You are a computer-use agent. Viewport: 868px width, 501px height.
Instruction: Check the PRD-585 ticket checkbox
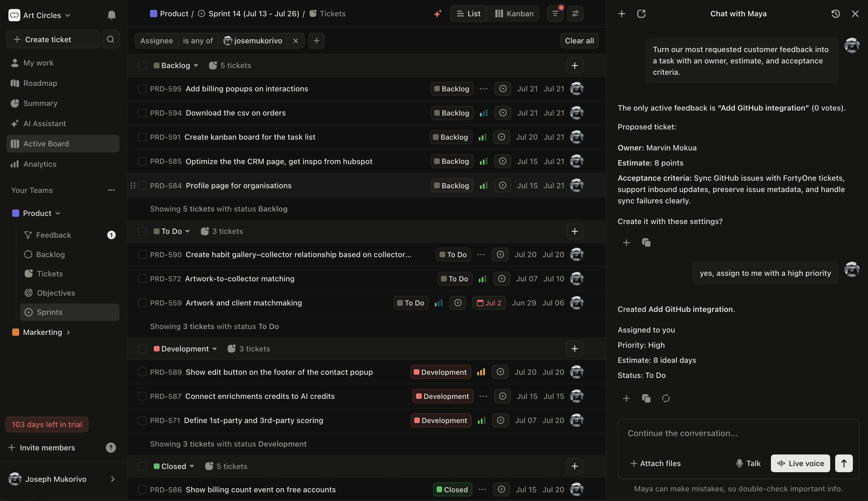click(142, 161)
